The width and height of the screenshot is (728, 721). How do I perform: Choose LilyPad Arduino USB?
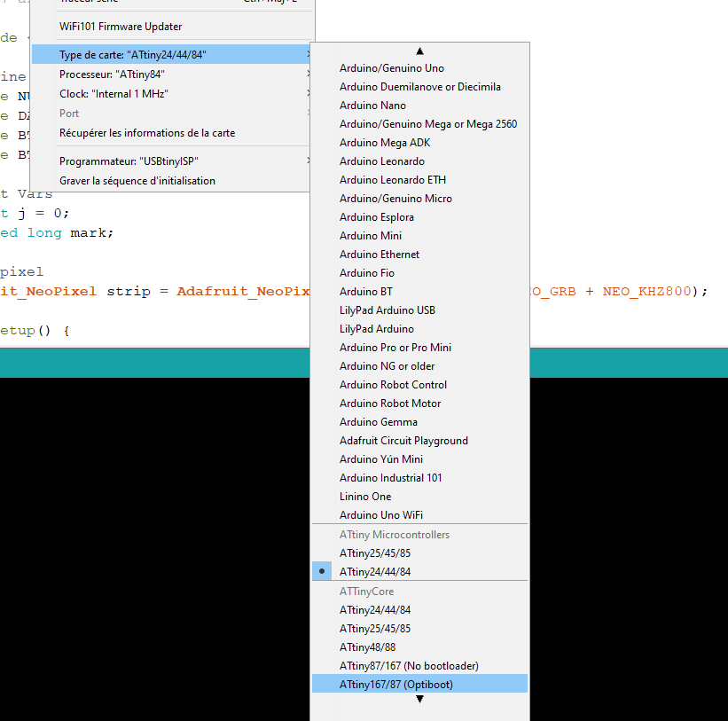[419, 310]
